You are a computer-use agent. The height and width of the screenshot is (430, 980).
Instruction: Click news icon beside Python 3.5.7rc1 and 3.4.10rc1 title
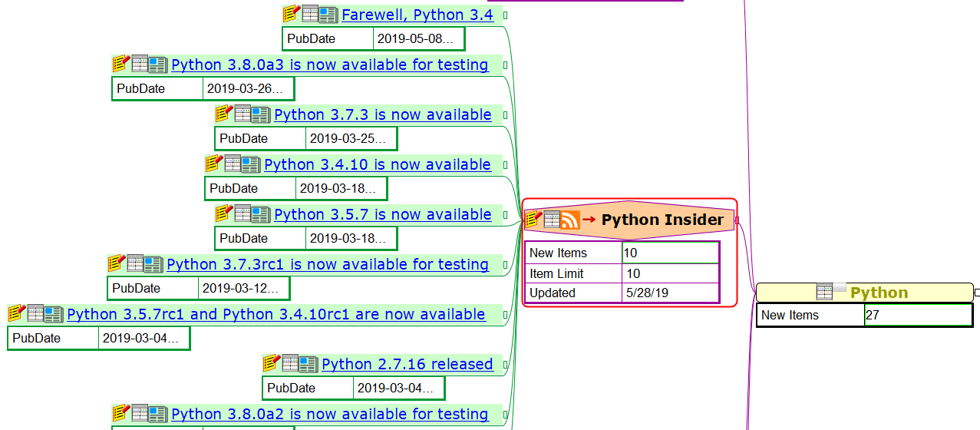(x=54, y=313)
